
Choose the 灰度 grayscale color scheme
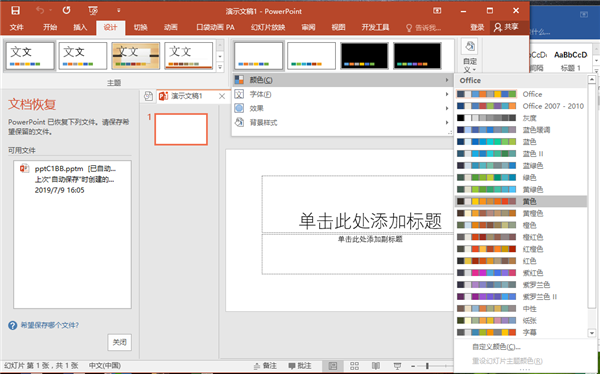click(x=521, y=118)
